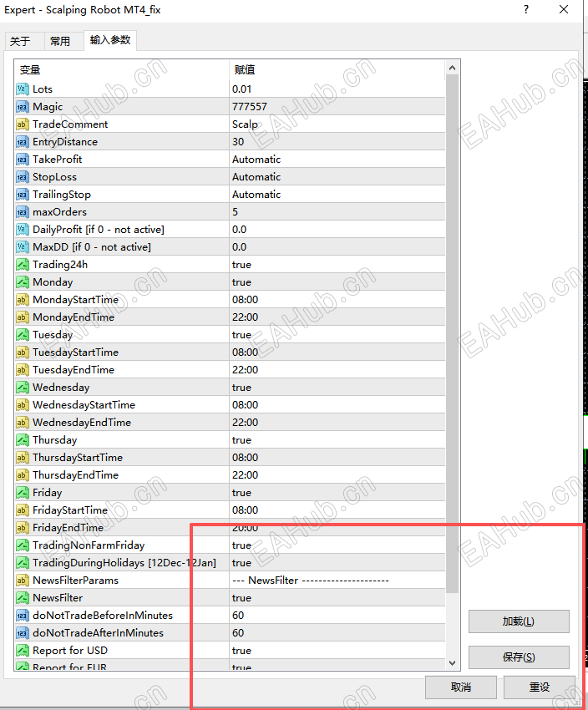Click the maxOrders integer icon
This screenshot has height=710, width=588.
point(23,212)
